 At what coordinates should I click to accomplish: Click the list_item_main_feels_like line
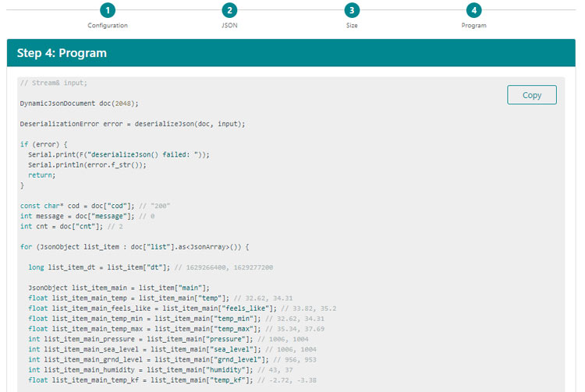pyautogui.click(x=182, y=308)
